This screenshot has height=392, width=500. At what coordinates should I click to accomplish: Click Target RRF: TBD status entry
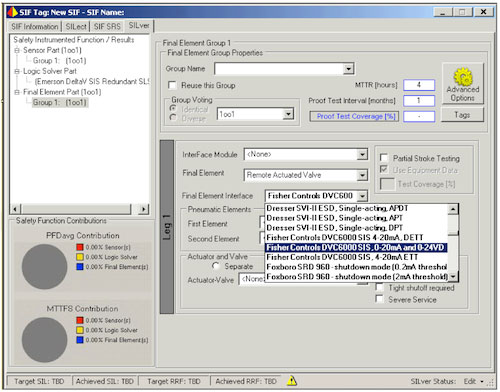[174, 381]
